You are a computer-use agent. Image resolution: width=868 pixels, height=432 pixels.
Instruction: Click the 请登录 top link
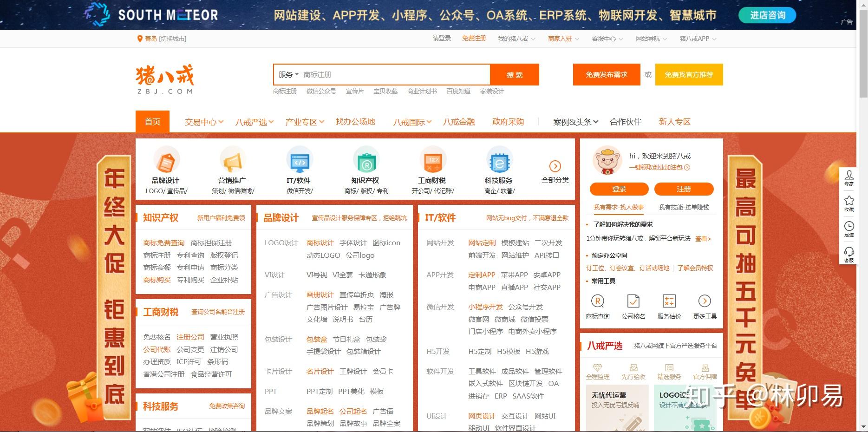point(442,39)
